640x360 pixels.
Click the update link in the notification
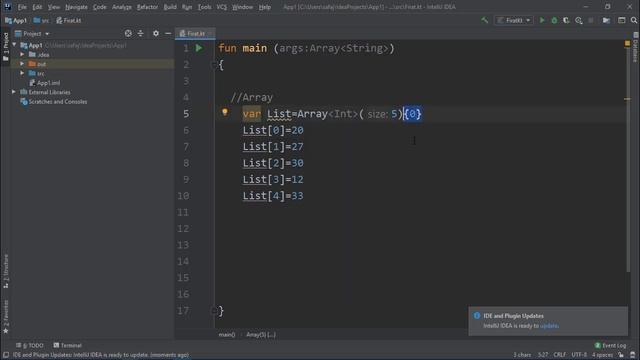[549, 326]
